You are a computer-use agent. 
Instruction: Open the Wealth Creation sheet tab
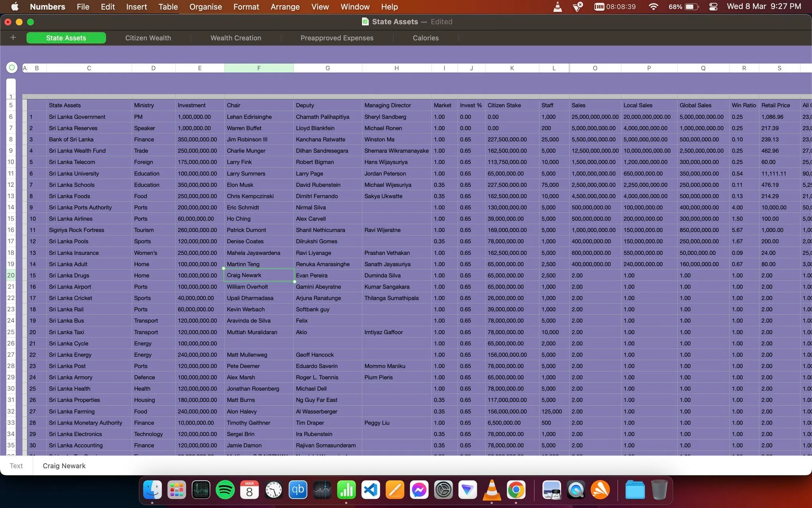coord(236,38)
